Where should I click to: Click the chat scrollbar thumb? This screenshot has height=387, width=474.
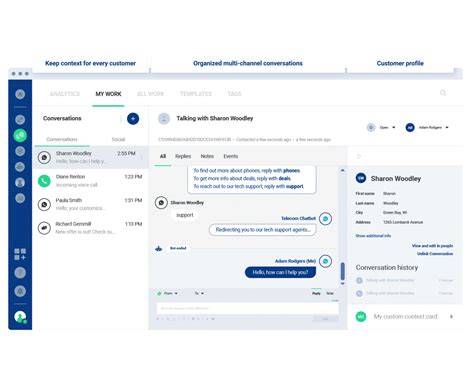(342, 271)
